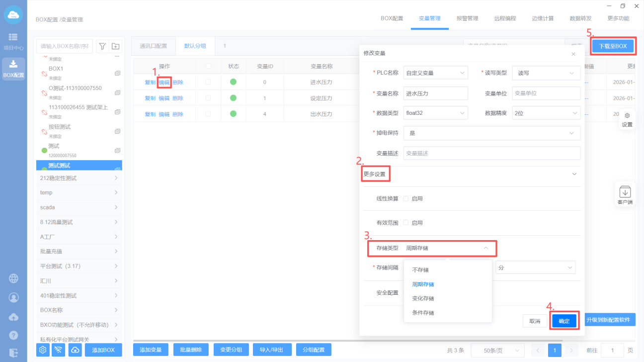This screenshot has width=644, height=362.
Task: Enable the 有效范围 checkbox
Action: click(x=406, y=223)
